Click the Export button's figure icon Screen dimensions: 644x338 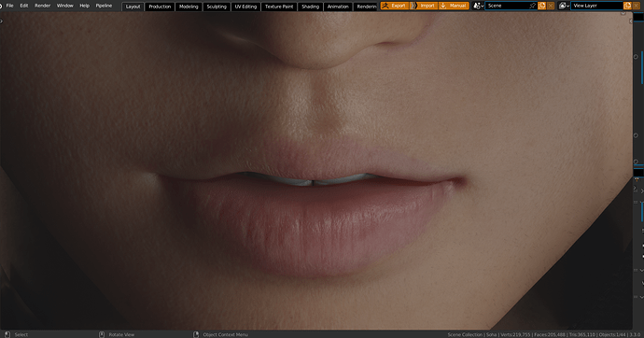(385, 6)
